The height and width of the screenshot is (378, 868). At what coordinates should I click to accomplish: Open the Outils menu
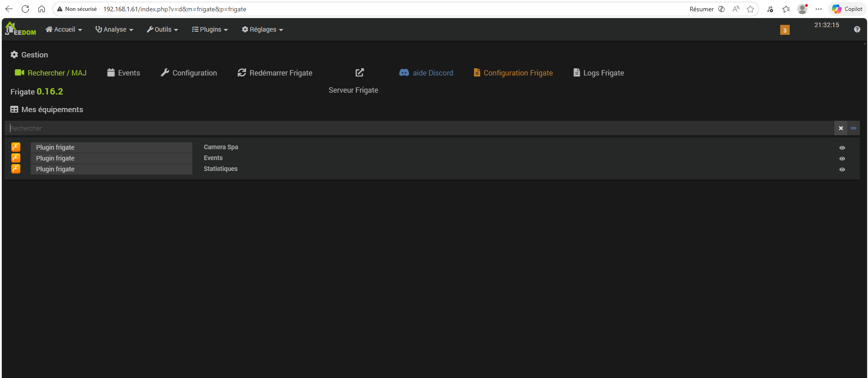tap(162, 29)
